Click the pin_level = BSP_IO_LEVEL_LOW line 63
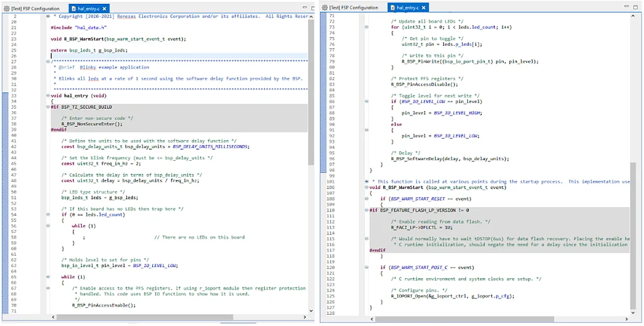 pyautogui.click(x=120, y=265)
